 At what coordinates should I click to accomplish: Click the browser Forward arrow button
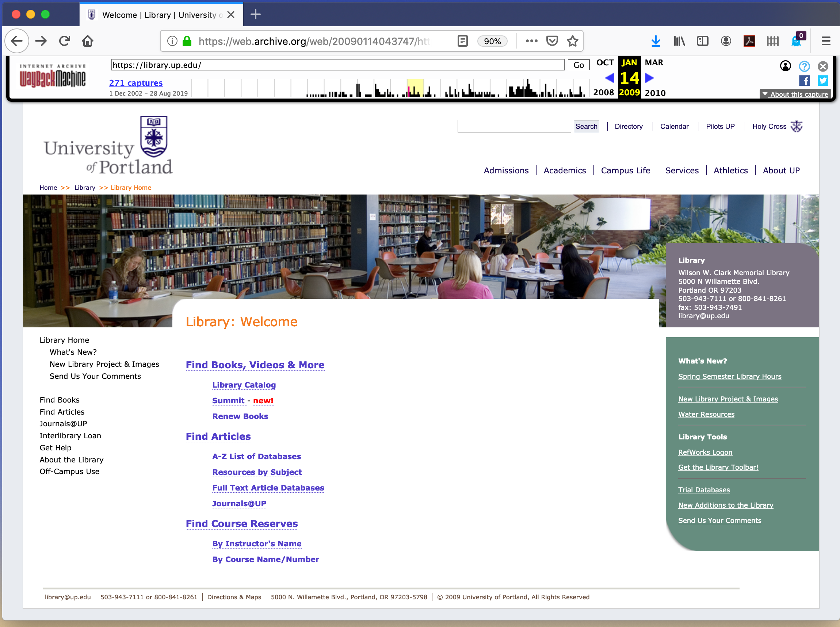tap(41, 41)
